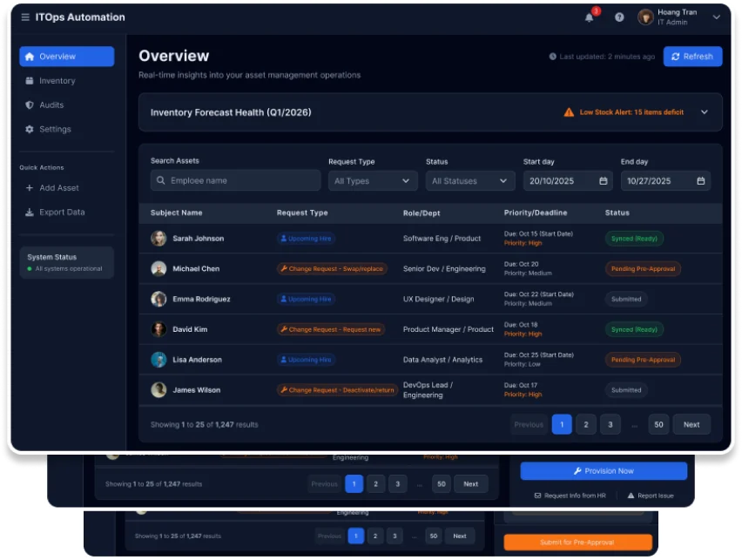The height and width of the screenshot is (560, 742).
Task: Go to page 50 in the middle window
Action: [441, 483]
